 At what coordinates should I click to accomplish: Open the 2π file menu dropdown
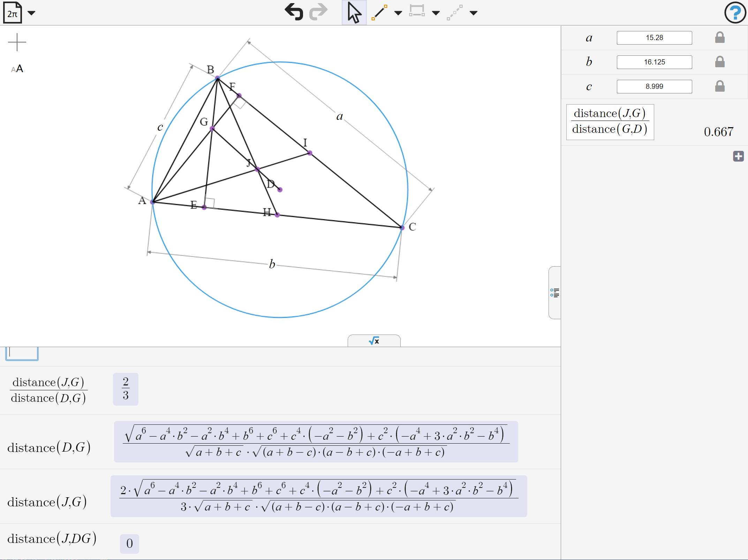[x=31, y=13]
